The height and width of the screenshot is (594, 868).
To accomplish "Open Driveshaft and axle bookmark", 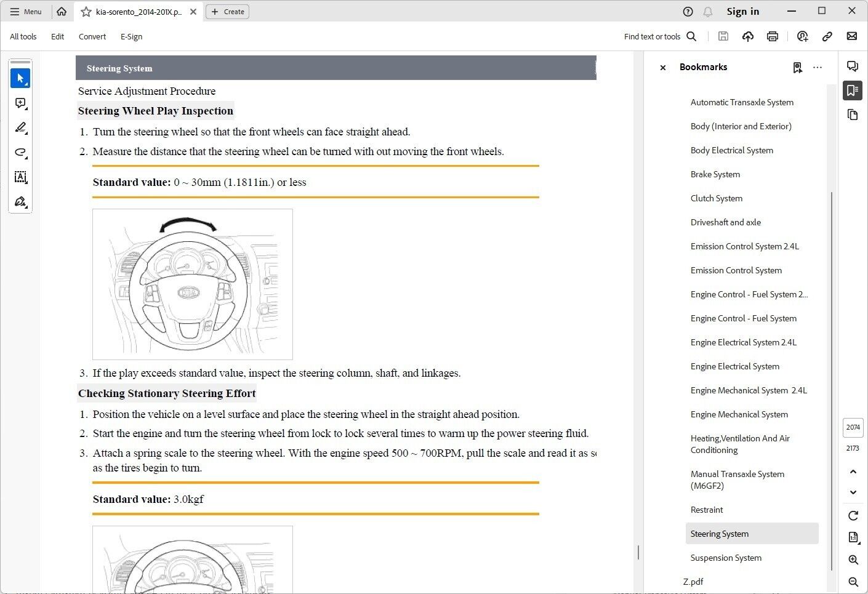I will 726,222.
